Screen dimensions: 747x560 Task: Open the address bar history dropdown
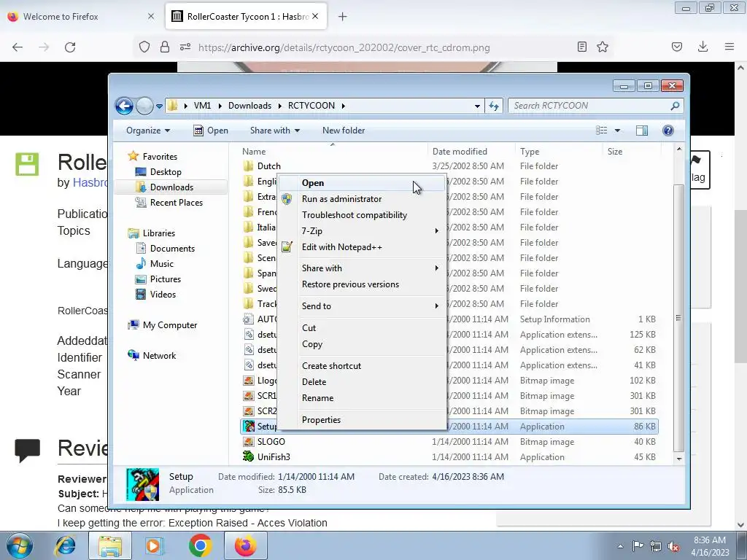[477, 106]
